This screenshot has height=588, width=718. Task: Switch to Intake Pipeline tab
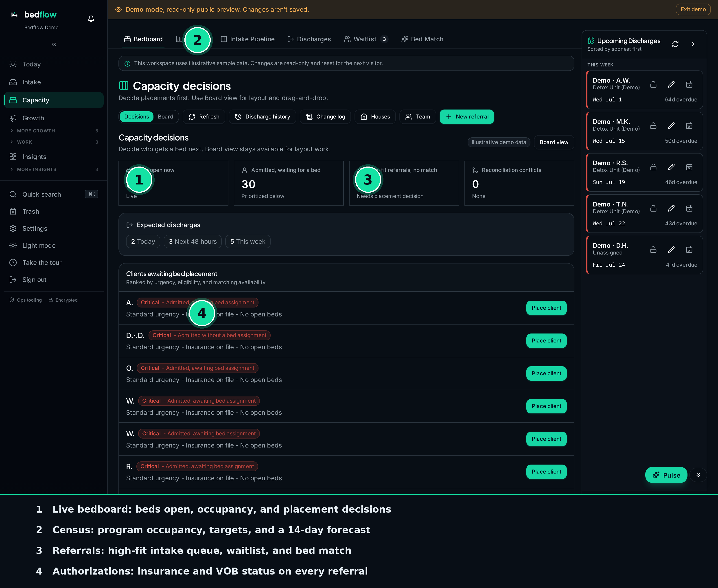point(247,39)
